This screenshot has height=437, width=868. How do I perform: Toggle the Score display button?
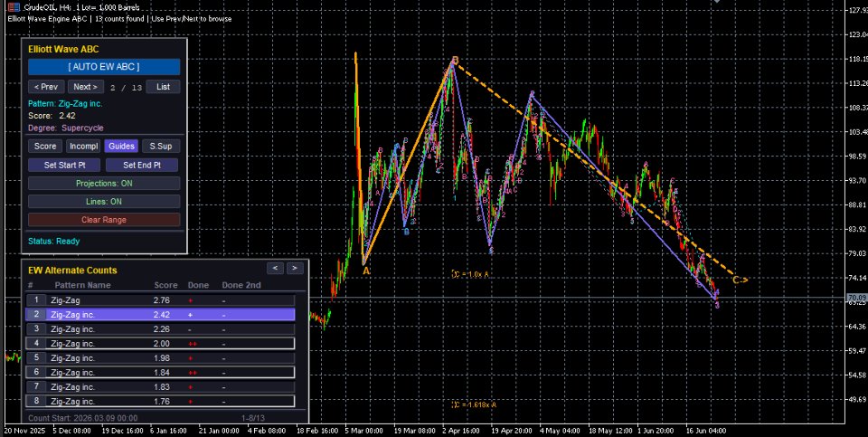tap(45, 147)
